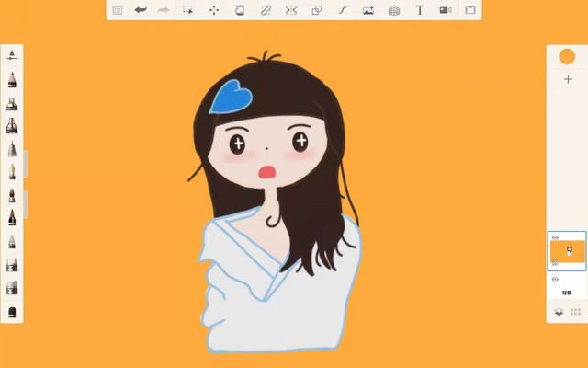Screen dimensions: 588x368
Task: Toggle visibility of the character layer
Action: coord(555,237)
